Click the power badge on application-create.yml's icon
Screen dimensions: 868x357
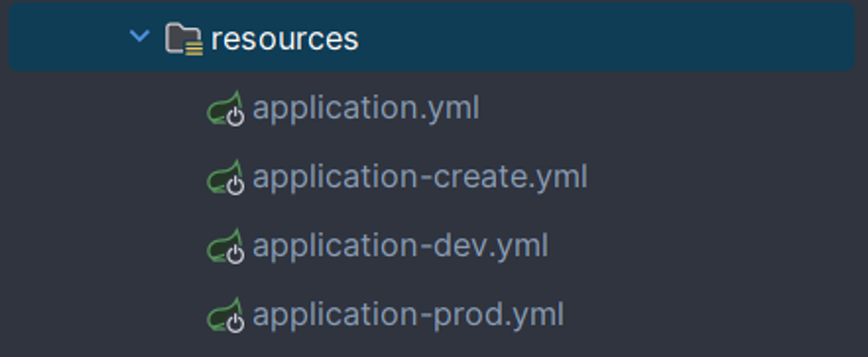pos(235,186)
